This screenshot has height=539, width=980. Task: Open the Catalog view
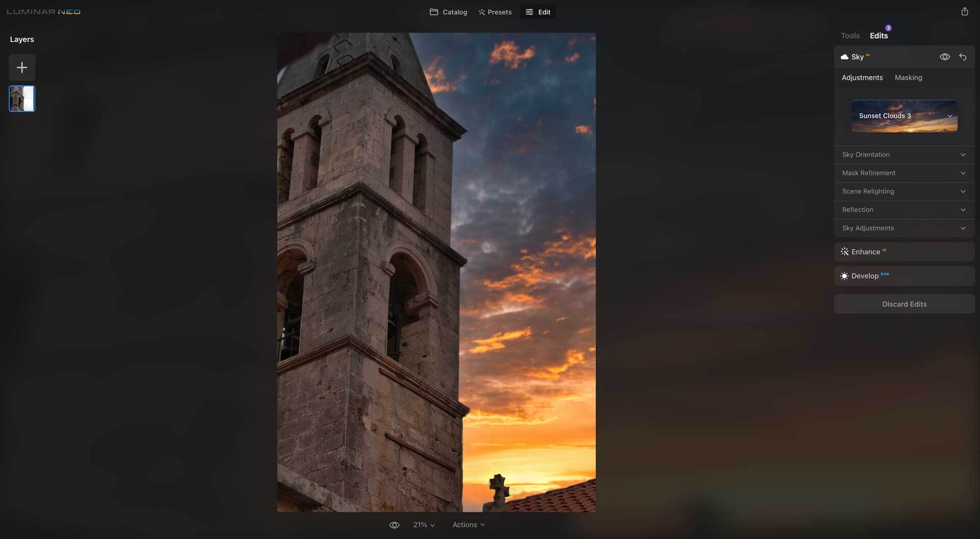tap(449, 12)
